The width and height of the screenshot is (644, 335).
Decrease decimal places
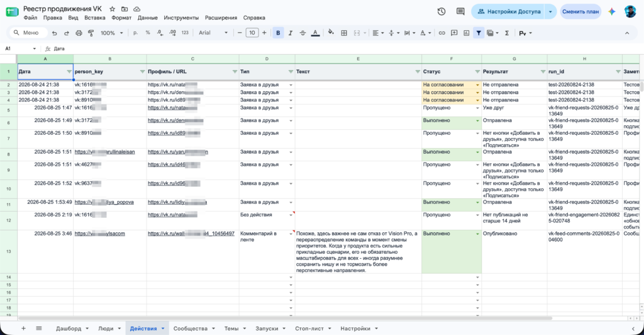(160, 33)
